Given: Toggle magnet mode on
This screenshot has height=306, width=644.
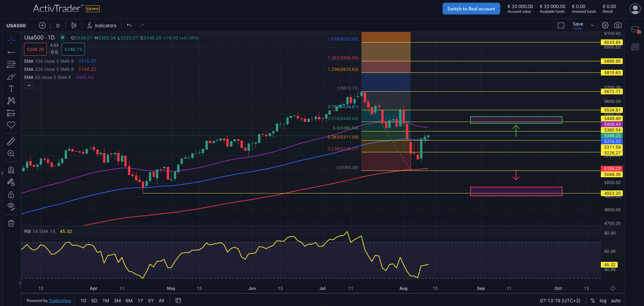Looking at the screenshot, I should pos(11,170).
